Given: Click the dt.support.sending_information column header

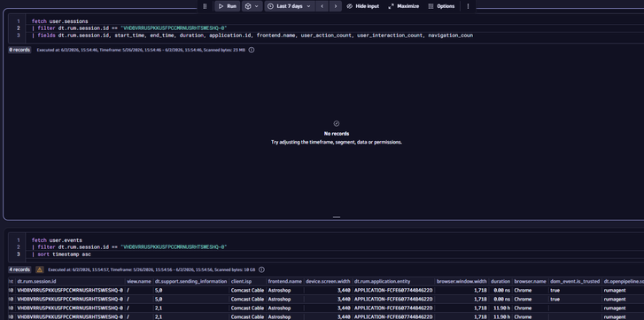Looking at the screenshot, I should (191, 281).
